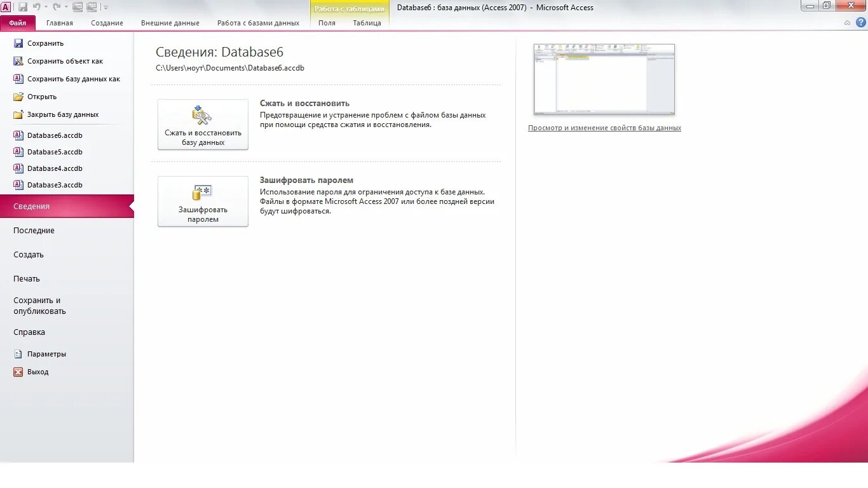Click the Зашифровать паролем button
This screenshot has width=868, height=488.
203,201
